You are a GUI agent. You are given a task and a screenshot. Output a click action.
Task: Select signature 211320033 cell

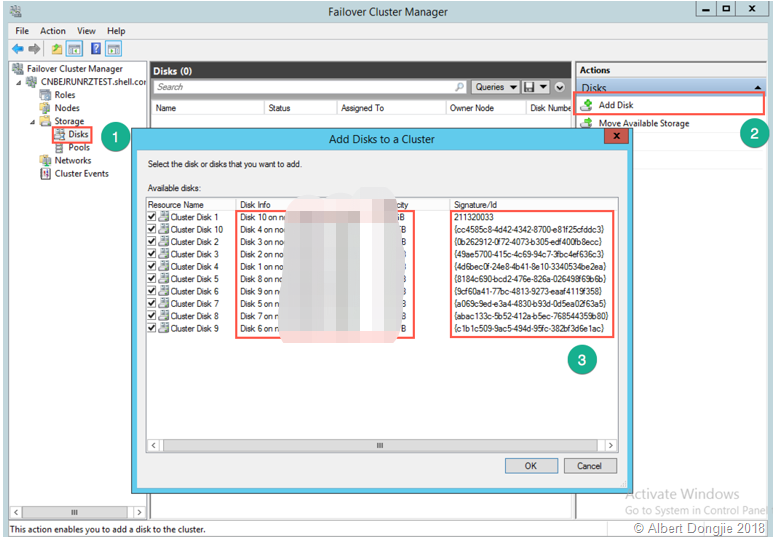click(x=474, y=217)
